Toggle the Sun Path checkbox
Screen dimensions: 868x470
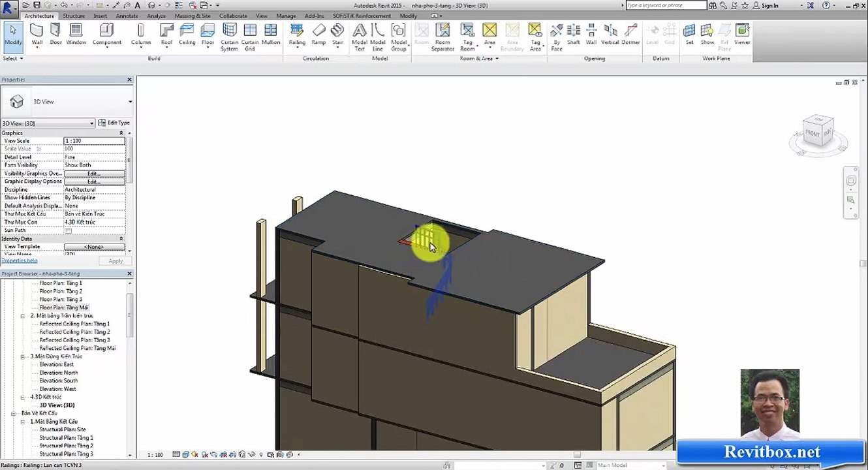[x=68, y=230]
